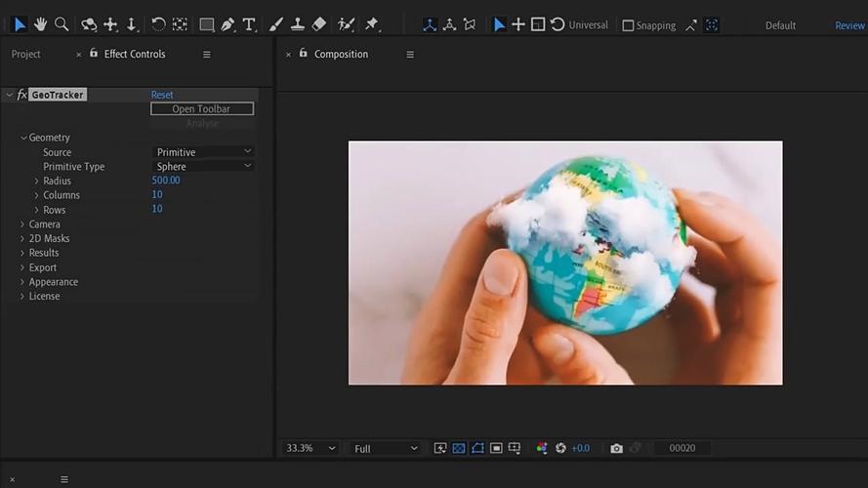868x488 pixels.
Task: Close the Effect Controls panel tab
Action: pos(79,55)
